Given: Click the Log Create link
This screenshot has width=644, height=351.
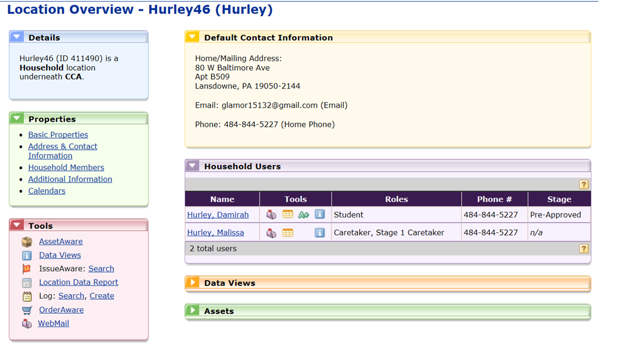Looking at the screenshot, I should 102,296.
